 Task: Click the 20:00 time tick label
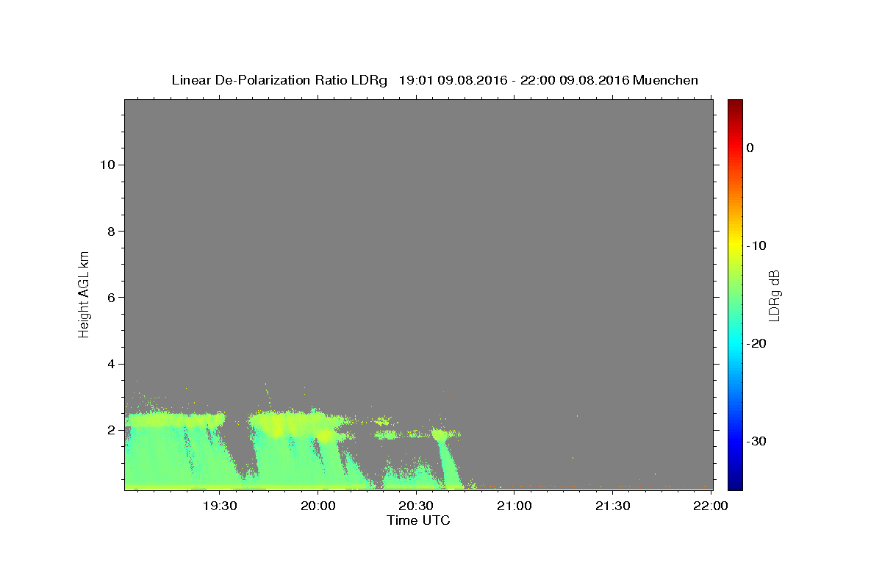pos(318,506)
